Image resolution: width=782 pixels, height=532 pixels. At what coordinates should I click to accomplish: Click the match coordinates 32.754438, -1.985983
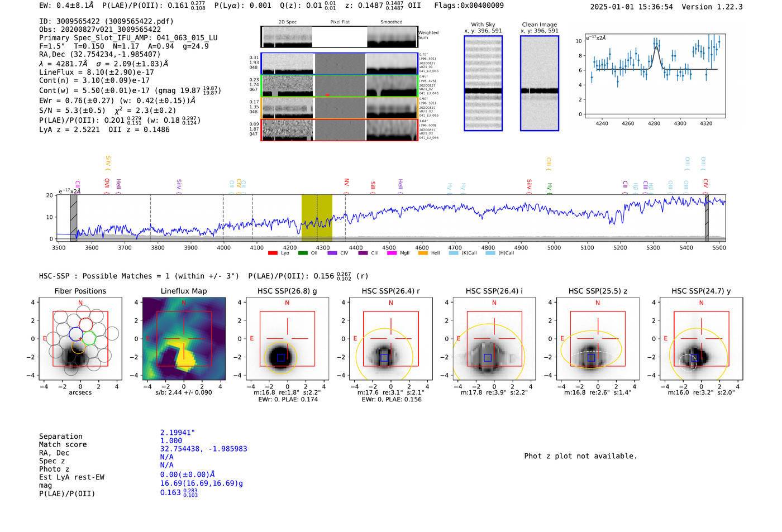click(203, 449)
